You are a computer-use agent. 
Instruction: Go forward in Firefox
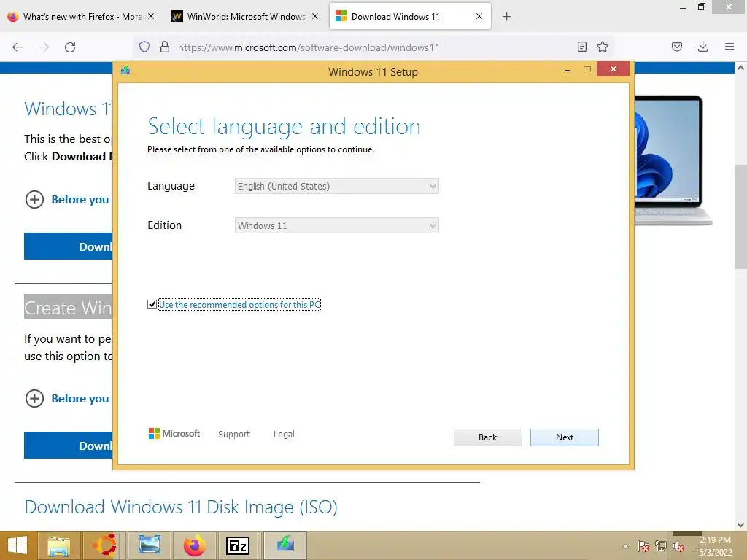tap(44, 47)
